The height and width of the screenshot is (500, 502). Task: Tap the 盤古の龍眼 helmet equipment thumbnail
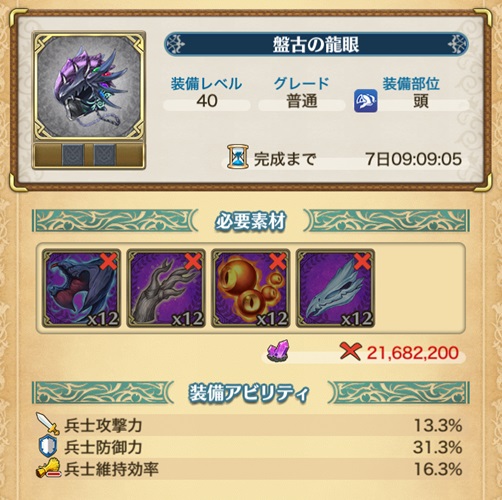(x=89, y=87)
